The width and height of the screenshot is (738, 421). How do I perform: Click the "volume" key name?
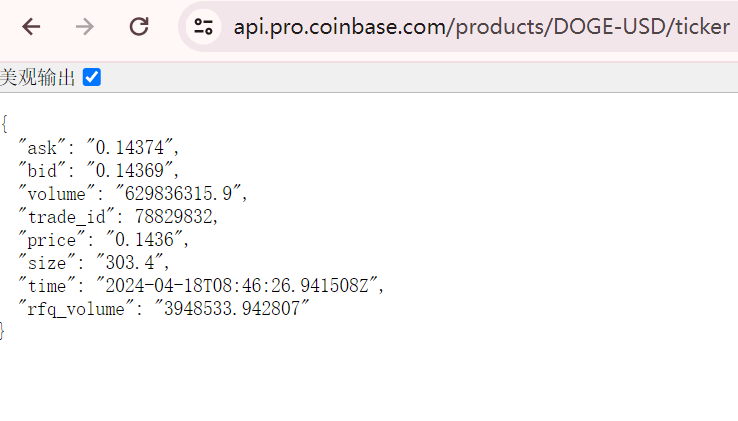(x=56, y=194)
